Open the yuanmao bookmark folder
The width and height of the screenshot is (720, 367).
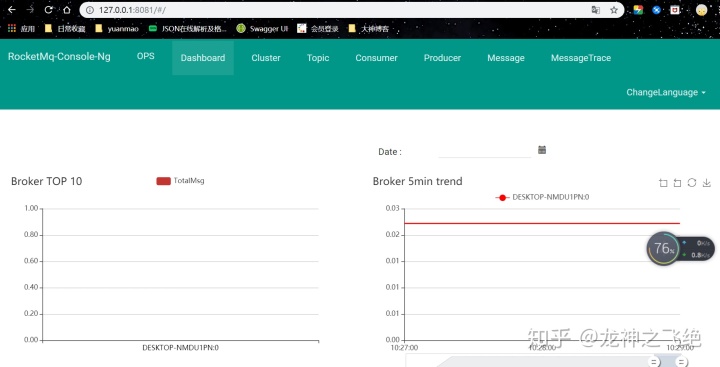tap(117, 28)
